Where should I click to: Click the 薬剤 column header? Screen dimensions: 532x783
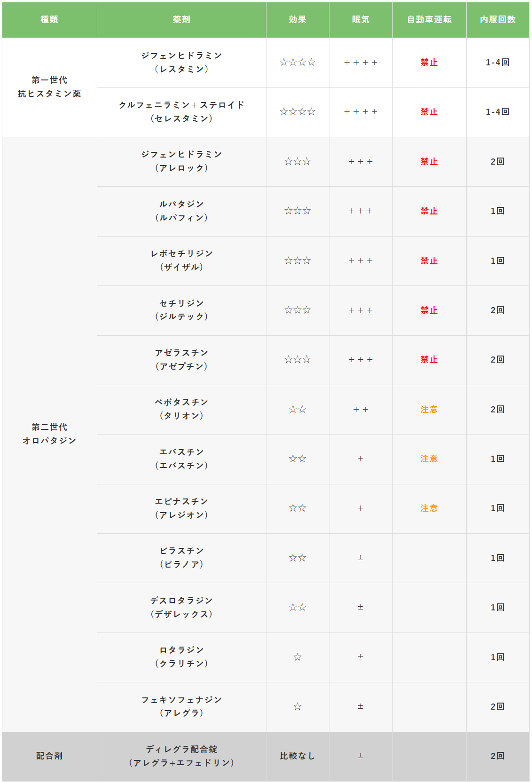click(x=181, y=20)
